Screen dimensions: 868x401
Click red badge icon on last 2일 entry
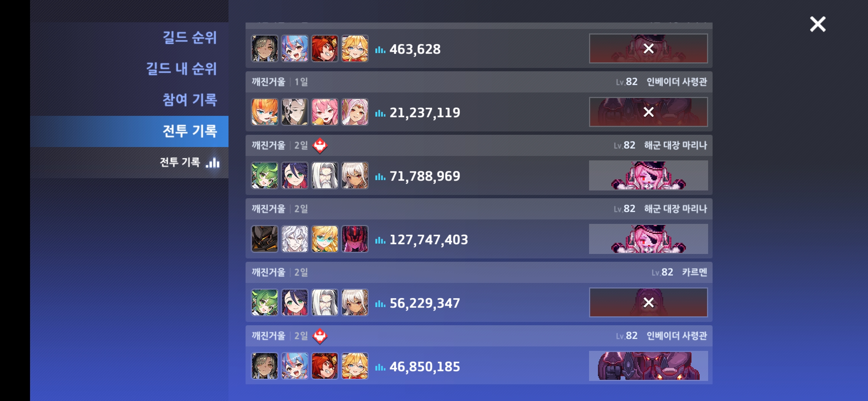[320, 336]
